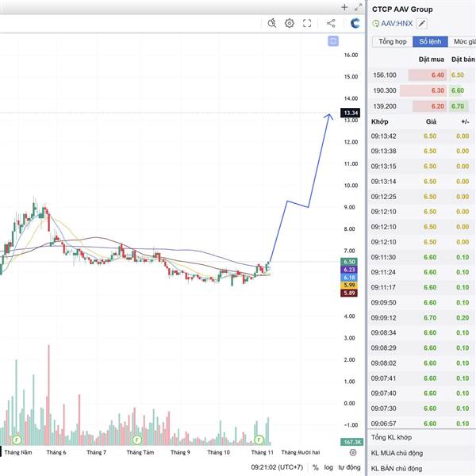Switch to the Mức giá tab
Viewport: 476px width, 476px height.
[x=462, y=41]
